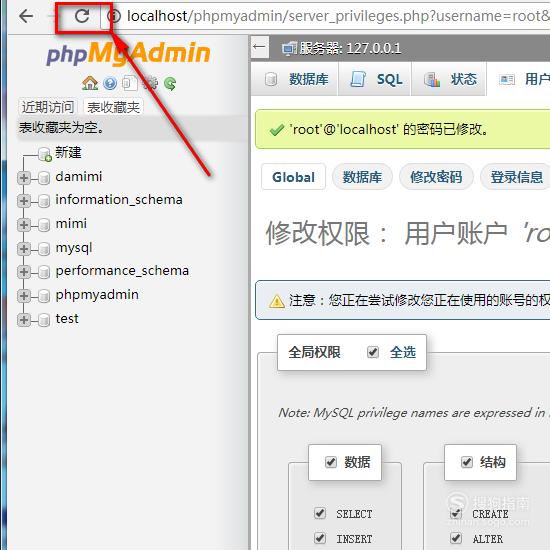Viewport: 550px width, 550px height.
Task: Click the phpmyadmin database cylinder icon
Action: point(44,296)
